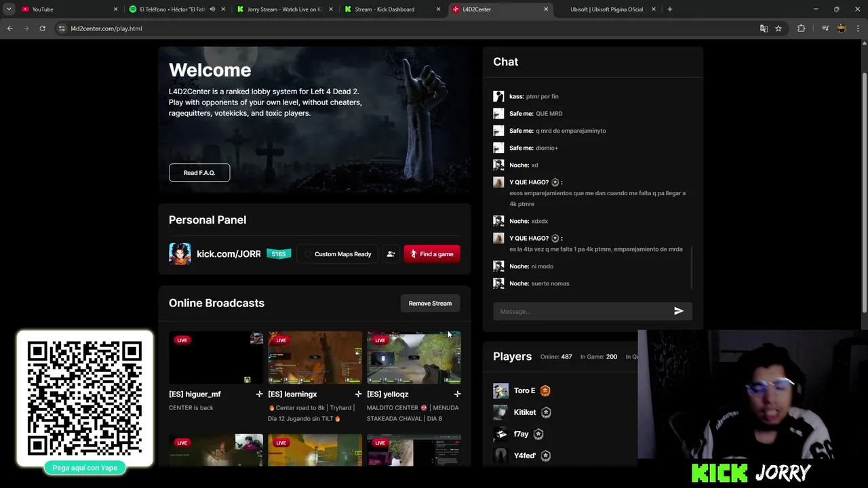Click the 'Online: 487' player count
Screen dimensions: 868x488
556,357
